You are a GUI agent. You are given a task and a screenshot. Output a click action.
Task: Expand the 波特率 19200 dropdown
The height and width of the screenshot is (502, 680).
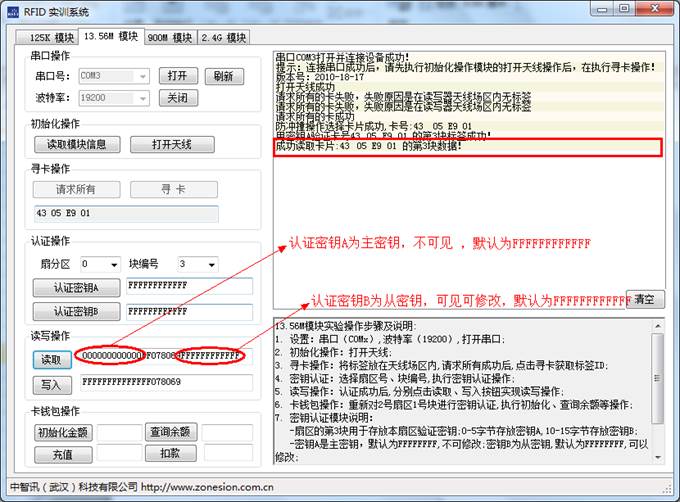[x=143, y=99]
